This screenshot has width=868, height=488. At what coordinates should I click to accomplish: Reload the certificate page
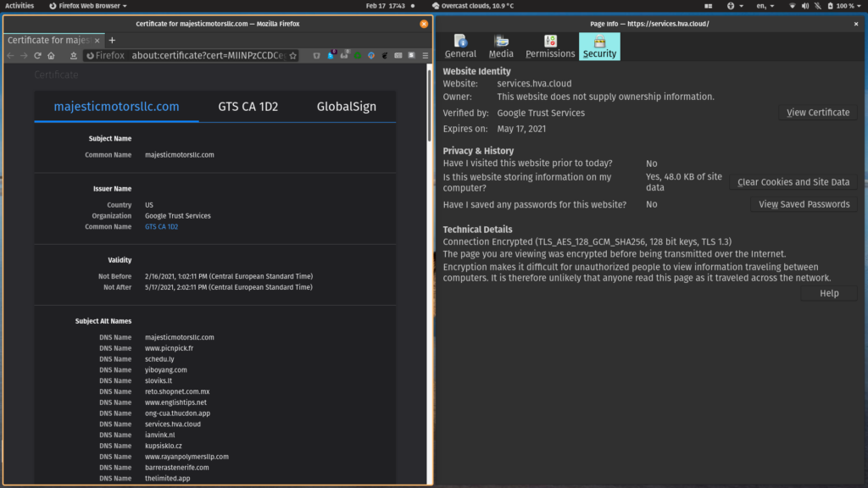(37, 55)
